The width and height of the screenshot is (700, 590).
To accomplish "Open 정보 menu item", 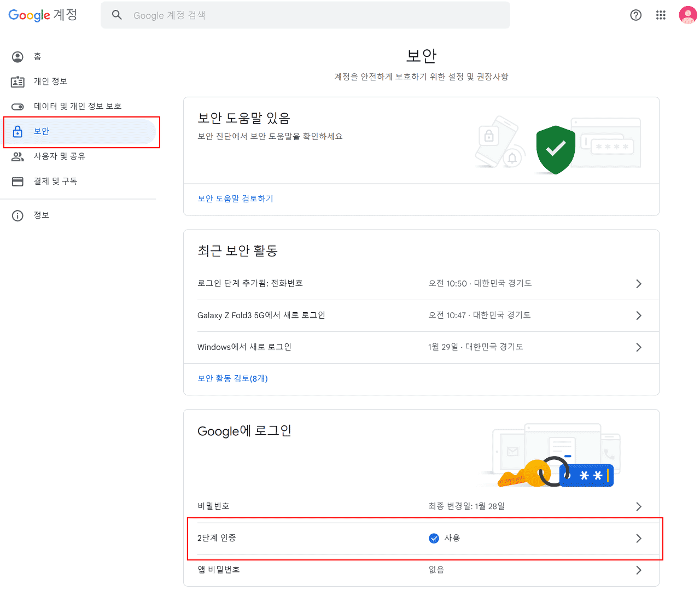I will coord(78,215).
